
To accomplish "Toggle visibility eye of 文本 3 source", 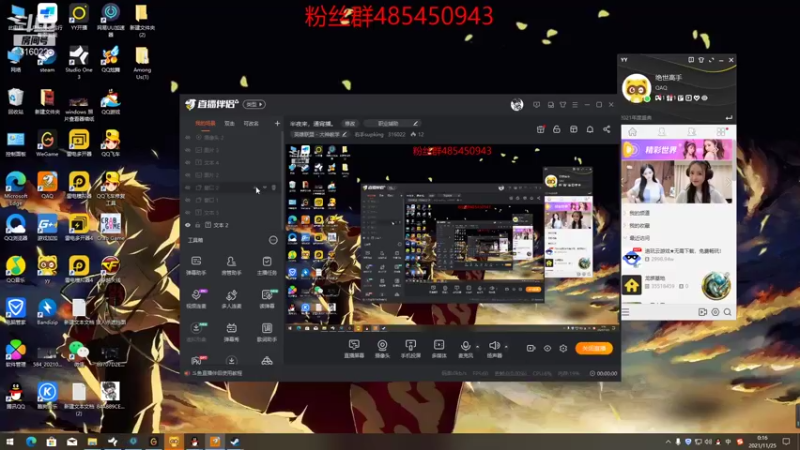I will (x=188, y=212).
